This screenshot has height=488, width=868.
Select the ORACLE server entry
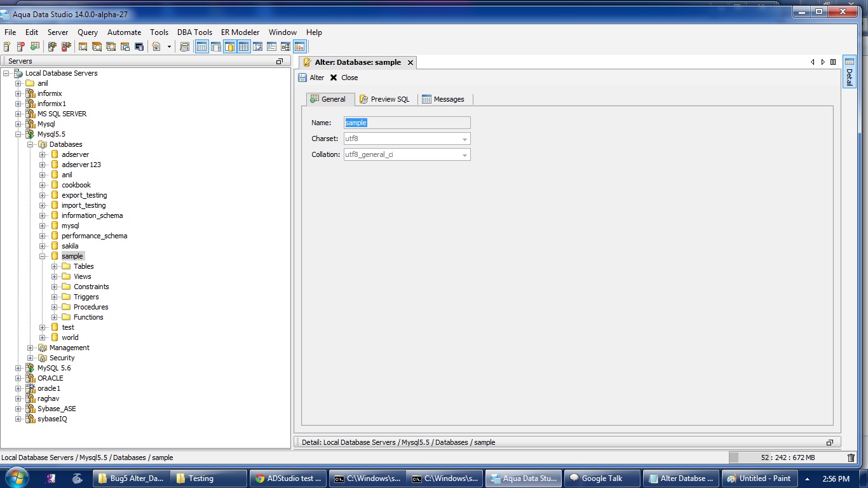[x=50, y=378]
